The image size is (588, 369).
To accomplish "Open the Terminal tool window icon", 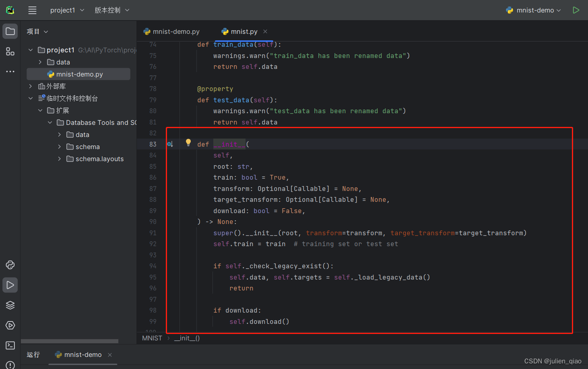I will coord(10,345).
